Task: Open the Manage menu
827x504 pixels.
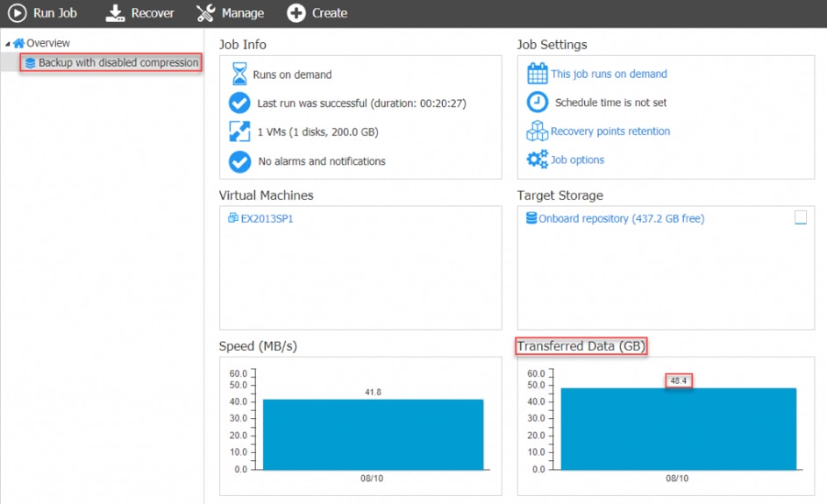Action: (x=242, y=13)
